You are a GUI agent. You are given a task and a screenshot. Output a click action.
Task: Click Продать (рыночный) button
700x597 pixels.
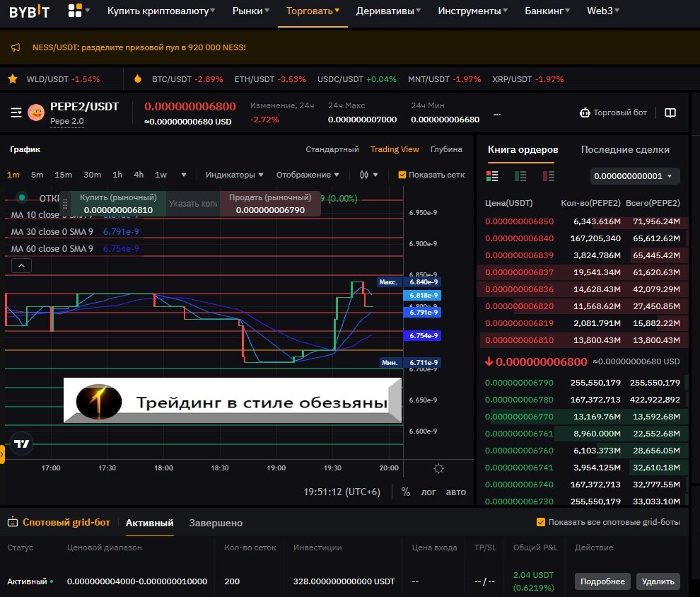(270, 204)
